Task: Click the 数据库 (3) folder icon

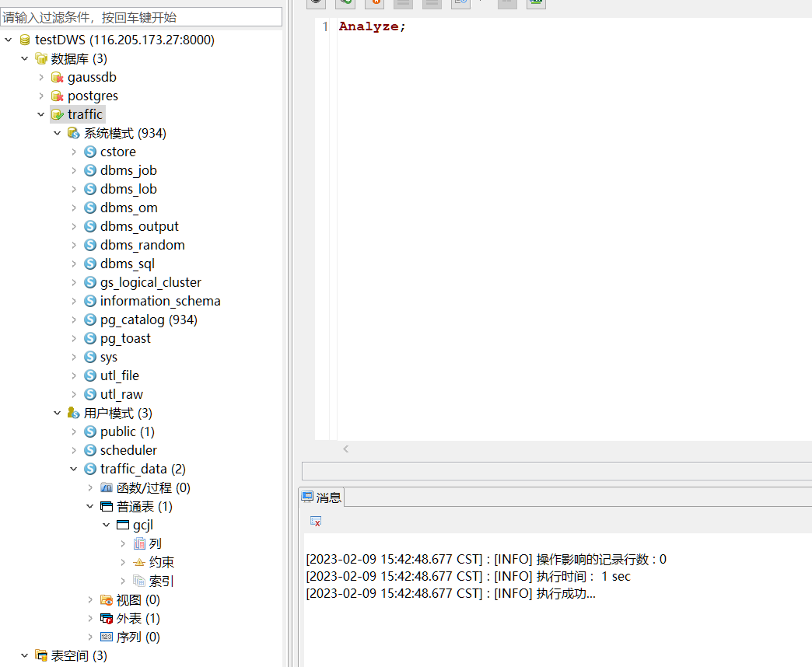Action: coord(41,58)
